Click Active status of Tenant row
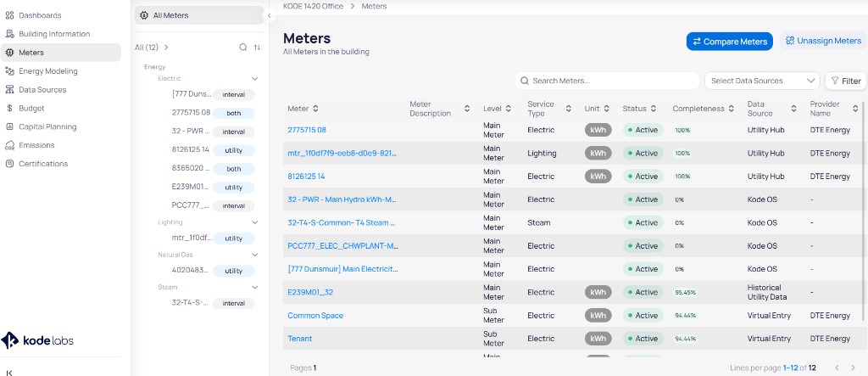The width and height of the screenshot is (868, 376). click(643, 339)
